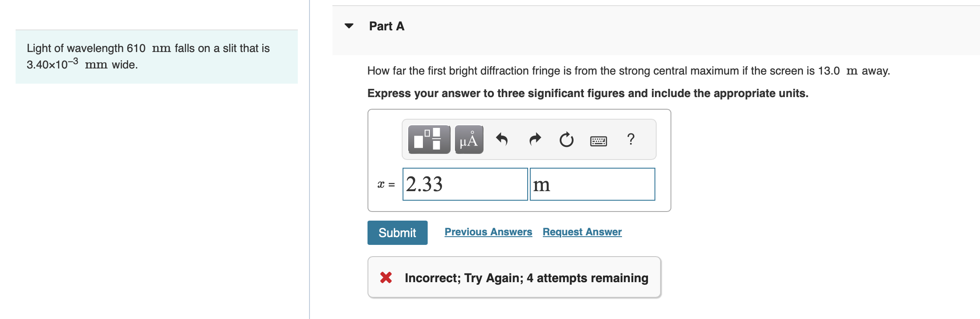This screenshot has height=319, width=980.
Task: Click the first bright diffraction fringe question text
Action: pos(628,71)
